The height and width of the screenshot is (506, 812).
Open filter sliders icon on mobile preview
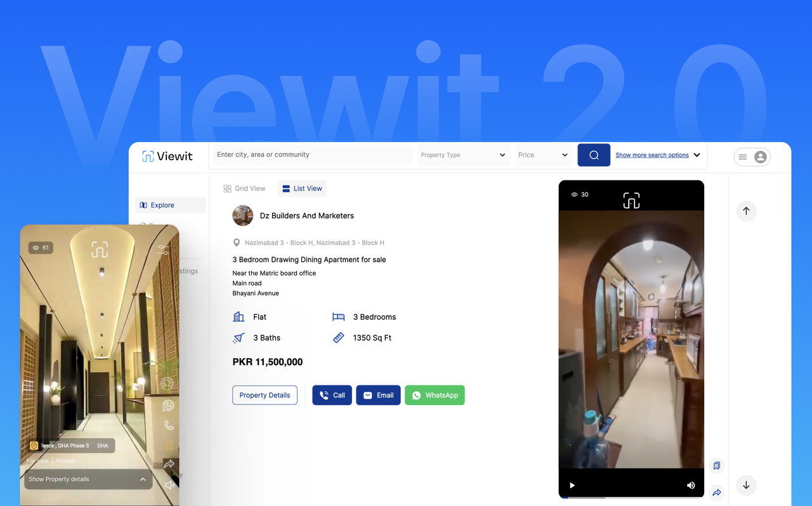[x=163, y=250]
